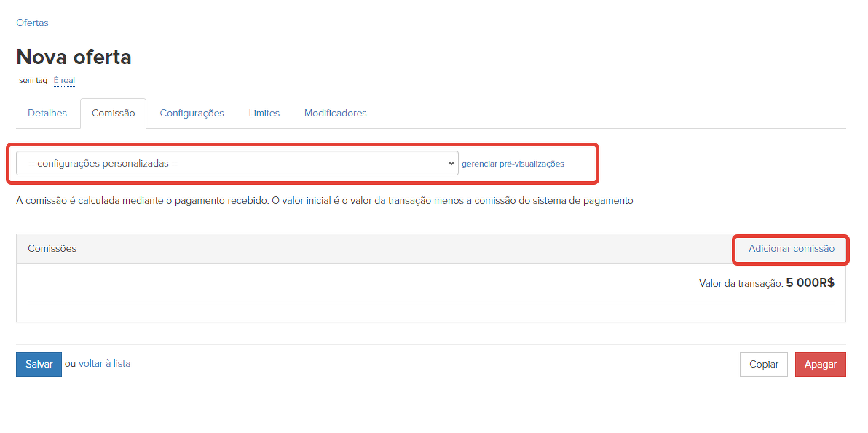This screenshot has height=433, width=868.
Task: Click the commission calculation description text
Action: (324, 201)
